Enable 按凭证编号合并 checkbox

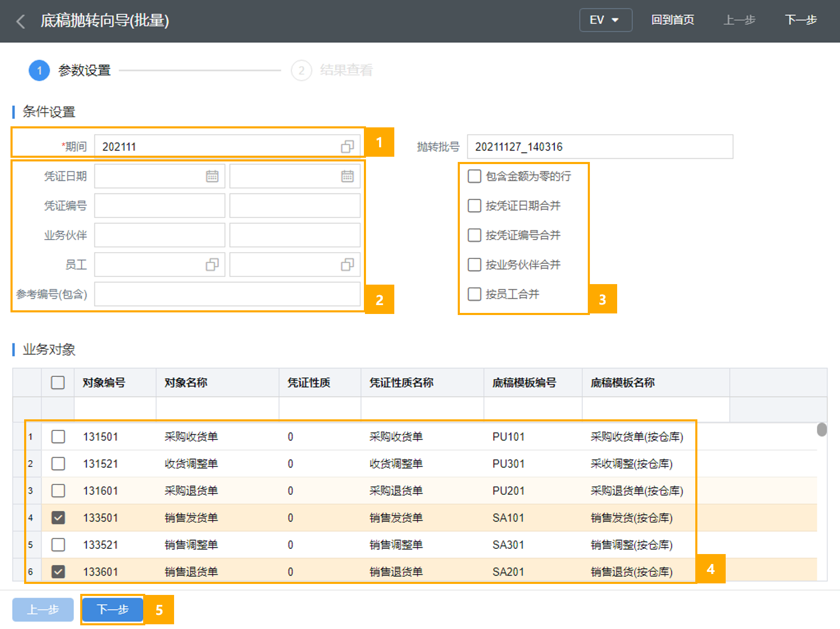pos(474,235)
